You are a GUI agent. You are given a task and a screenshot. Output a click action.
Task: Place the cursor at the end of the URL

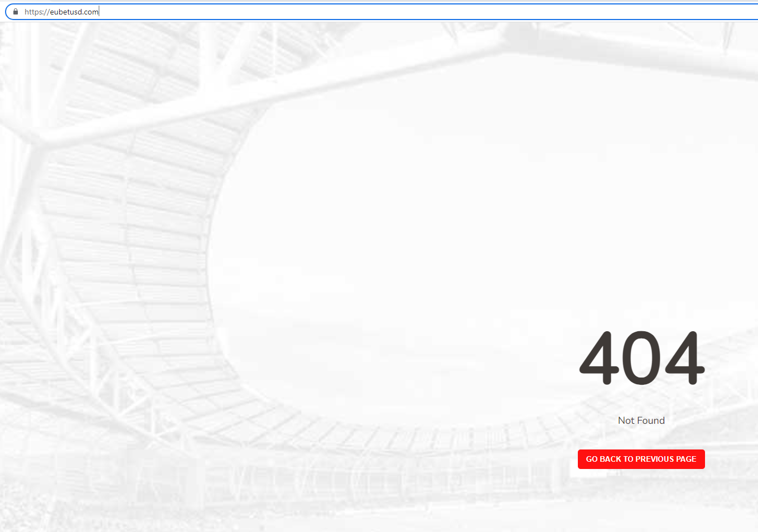tap(99, 12)
